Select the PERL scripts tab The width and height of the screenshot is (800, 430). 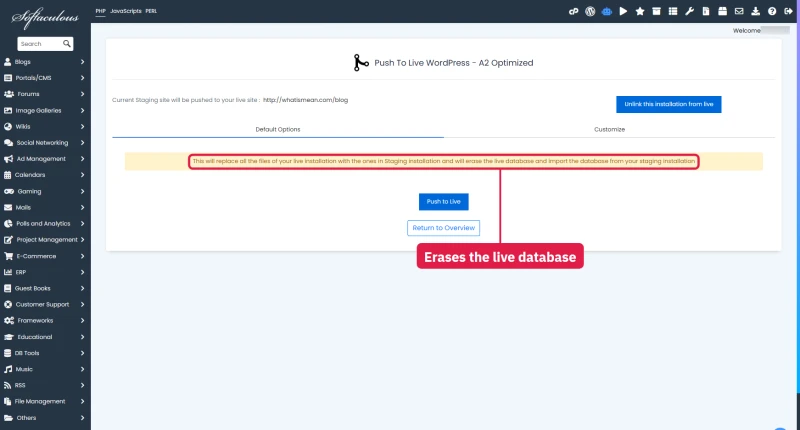(151, 11)
